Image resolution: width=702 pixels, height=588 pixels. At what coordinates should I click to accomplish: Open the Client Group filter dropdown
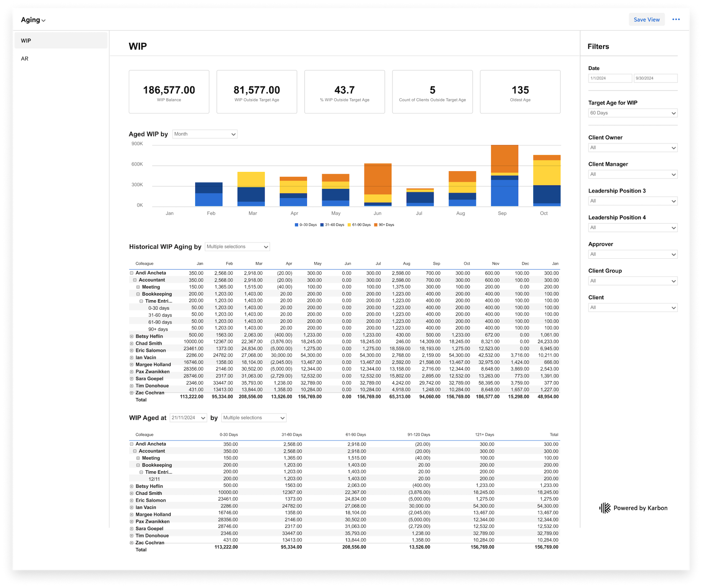[x=633, y=281]
